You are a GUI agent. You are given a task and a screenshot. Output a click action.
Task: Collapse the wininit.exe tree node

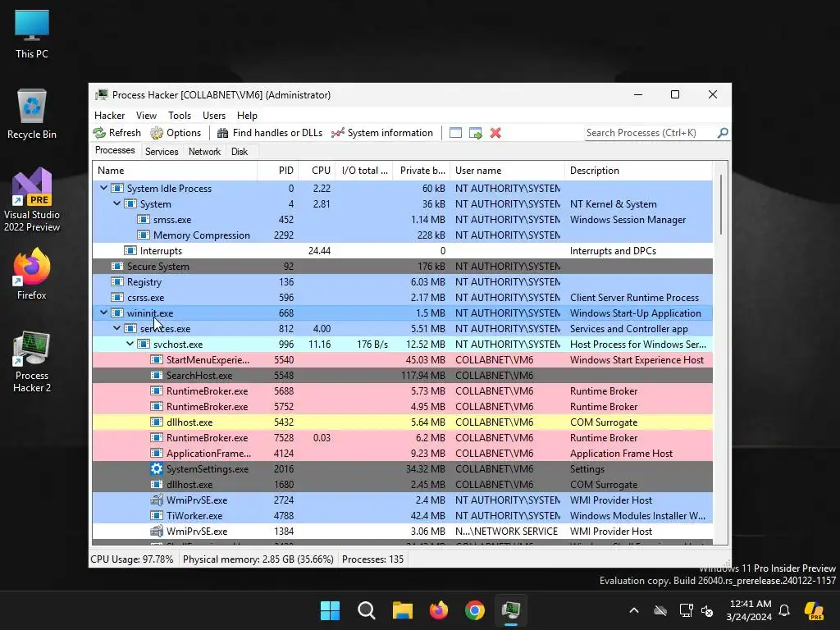tap(103, 313)
